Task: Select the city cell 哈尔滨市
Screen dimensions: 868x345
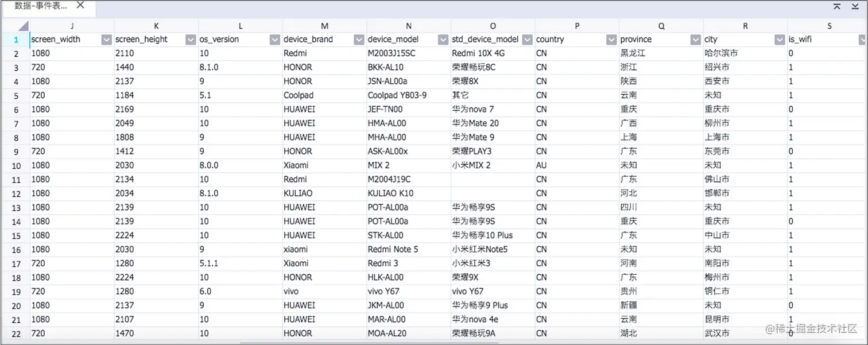Action: click(x=745, y=53)
